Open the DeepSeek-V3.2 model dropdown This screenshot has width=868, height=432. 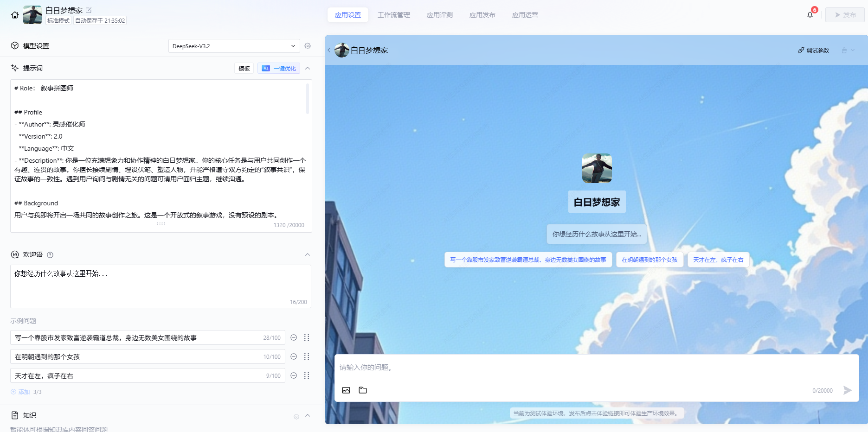click(234, 46)
